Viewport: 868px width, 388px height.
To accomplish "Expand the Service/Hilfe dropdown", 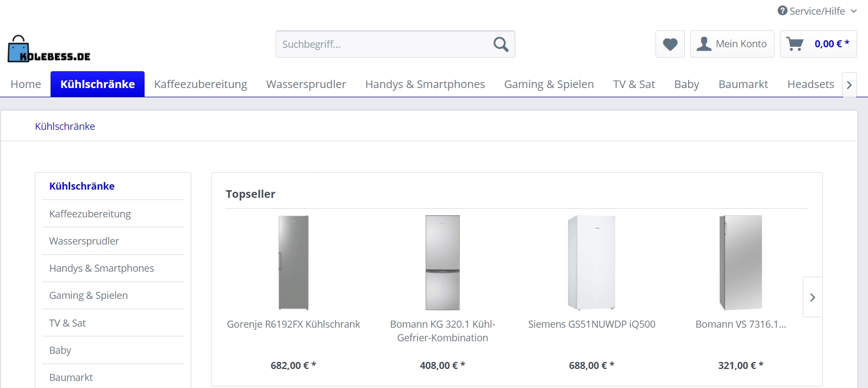I will (x=817, y=11).
